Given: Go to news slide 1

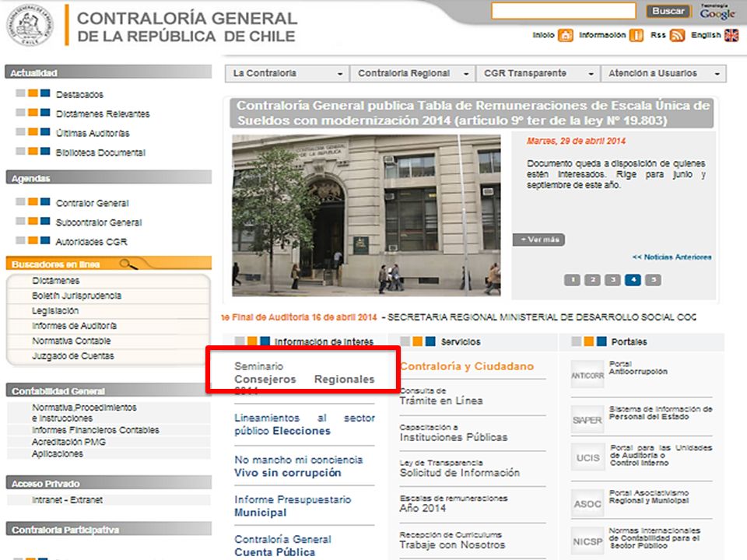Looking at the screenshot, I should (572, 279).
